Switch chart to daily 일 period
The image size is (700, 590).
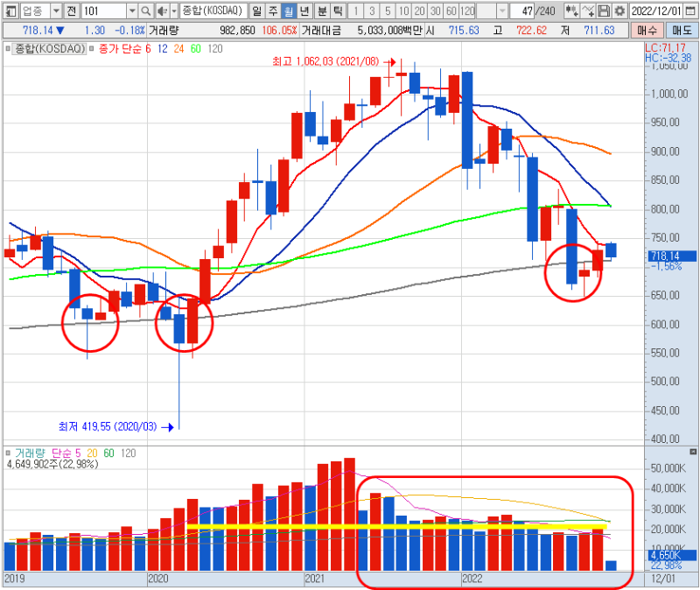click(x=256, y=11)
